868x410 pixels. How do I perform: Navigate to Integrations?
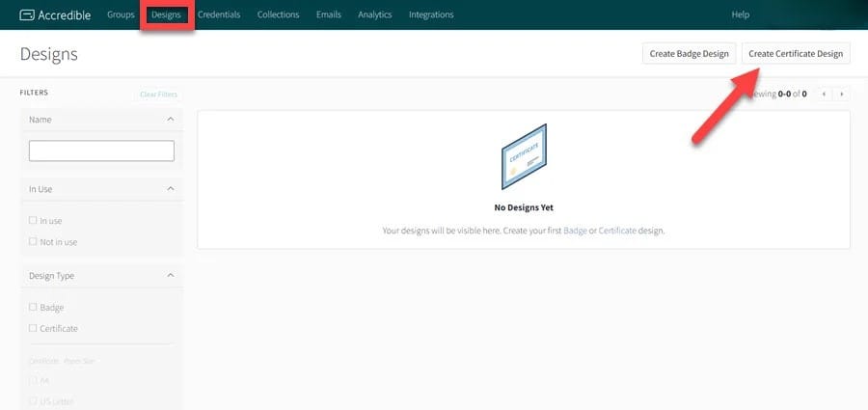(x=431, y=15)
